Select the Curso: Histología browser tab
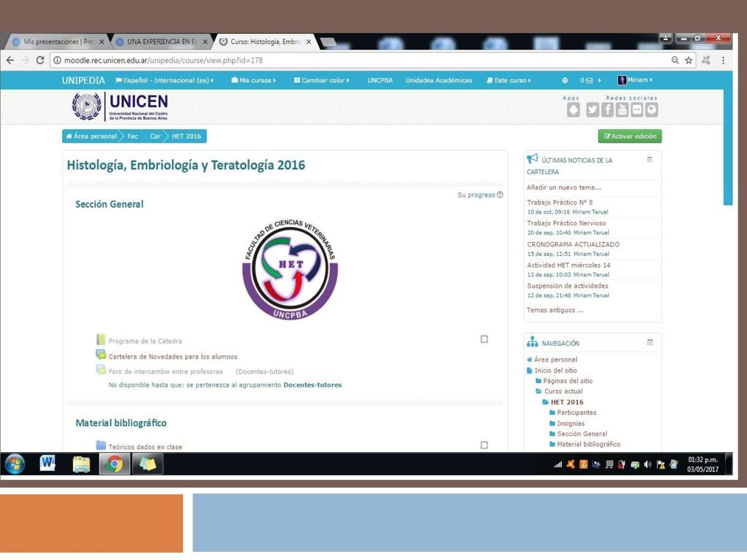The image size is (747, 560). point(265,42)
